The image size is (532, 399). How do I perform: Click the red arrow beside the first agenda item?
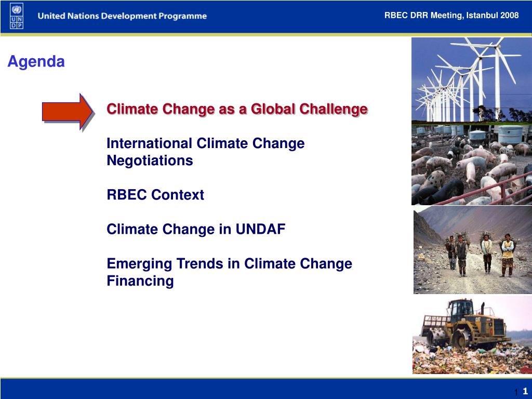pyautogui.click(x=68, y=112)
